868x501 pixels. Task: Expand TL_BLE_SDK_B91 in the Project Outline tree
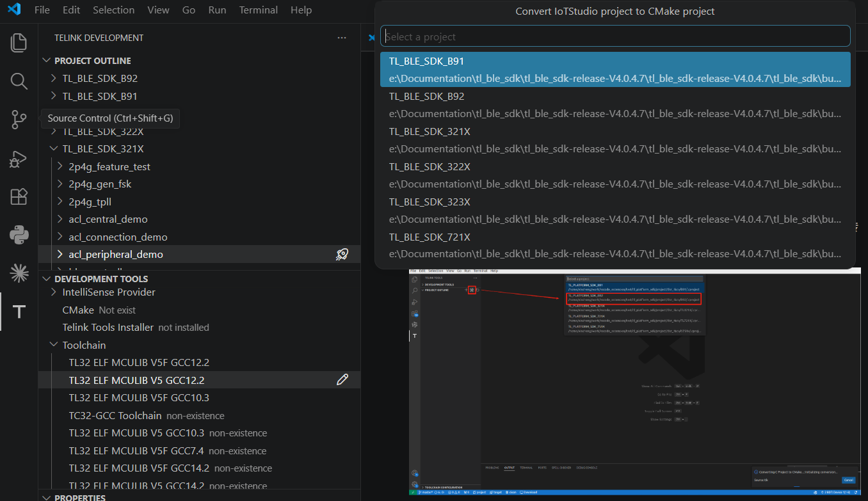tap(54, 97)
